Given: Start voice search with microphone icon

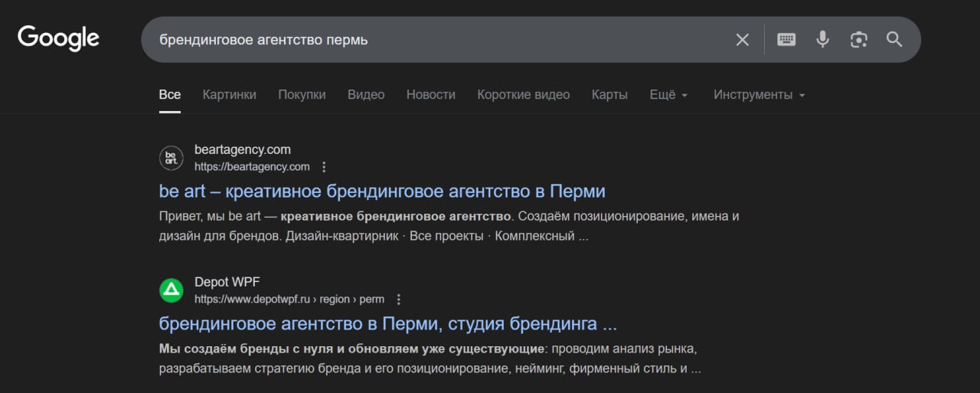Looking at the screenshot, I should tap(822, 39).
